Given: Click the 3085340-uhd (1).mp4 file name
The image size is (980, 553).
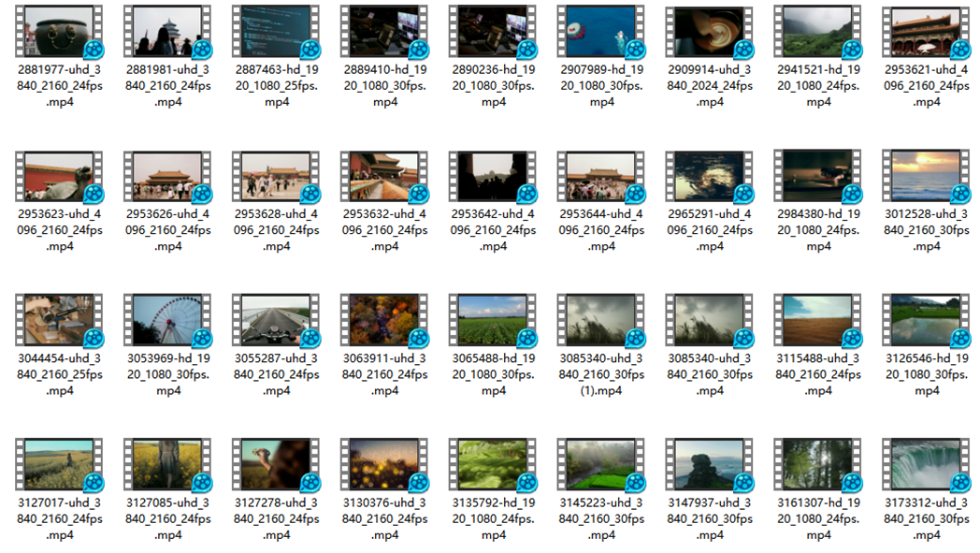Looking at the screenshot, I should [x=601, y=374].
